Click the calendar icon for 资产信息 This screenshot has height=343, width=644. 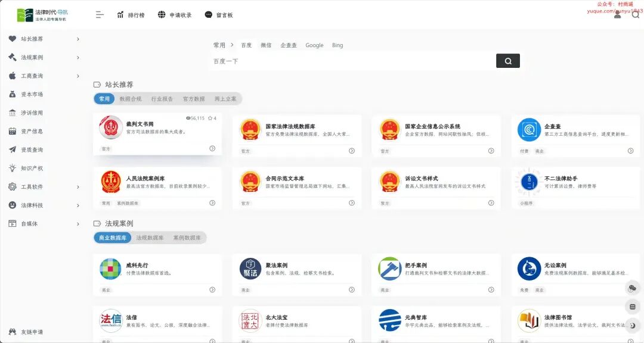(13, 131)
